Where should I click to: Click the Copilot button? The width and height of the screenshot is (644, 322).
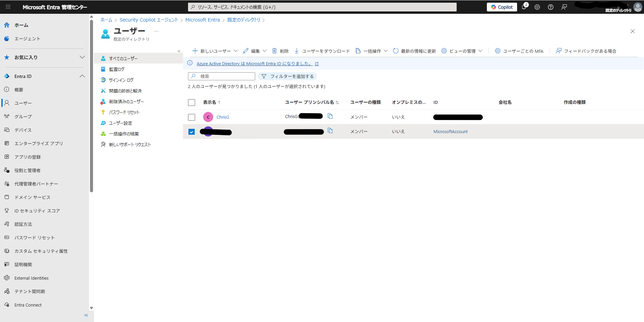tap(502, 7)
